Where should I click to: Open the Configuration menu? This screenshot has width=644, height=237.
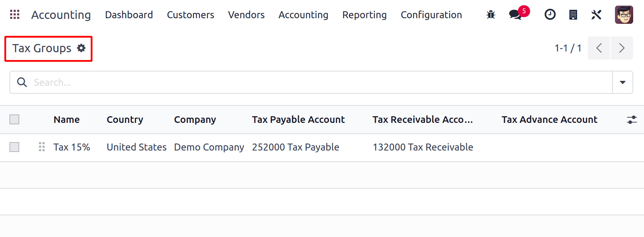pyautogui.click(x=431, y=15)
